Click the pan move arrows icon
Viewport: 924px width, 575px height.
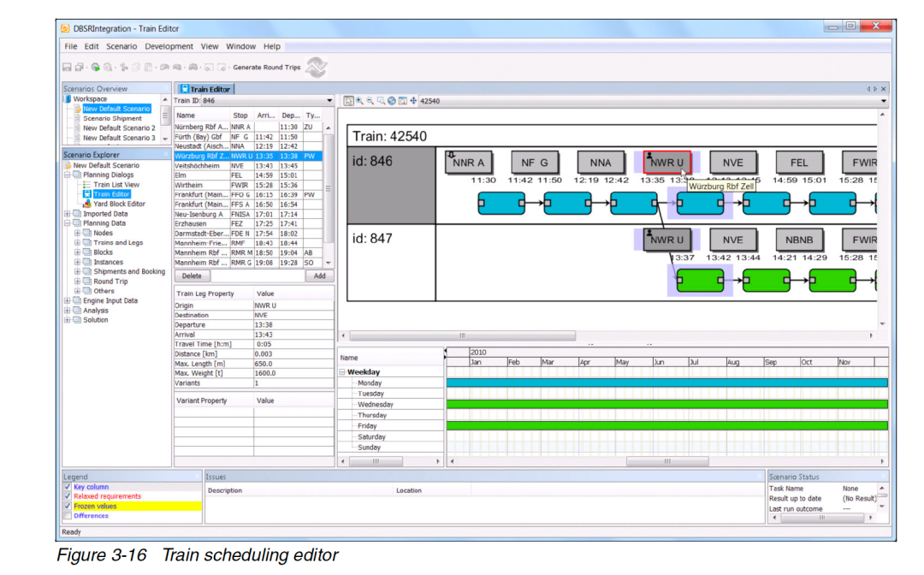click(x=413, y=101)
